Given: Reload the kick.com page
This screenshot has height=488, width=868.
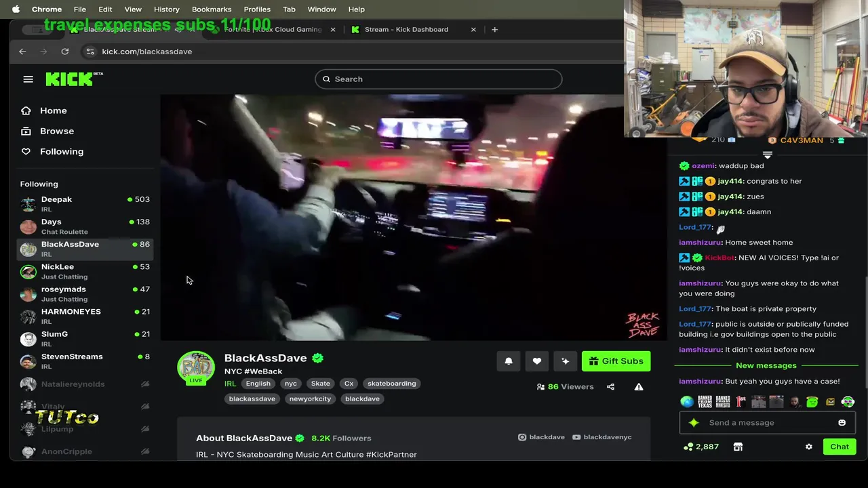Looking at the screenshot, I should pos(64,52).
